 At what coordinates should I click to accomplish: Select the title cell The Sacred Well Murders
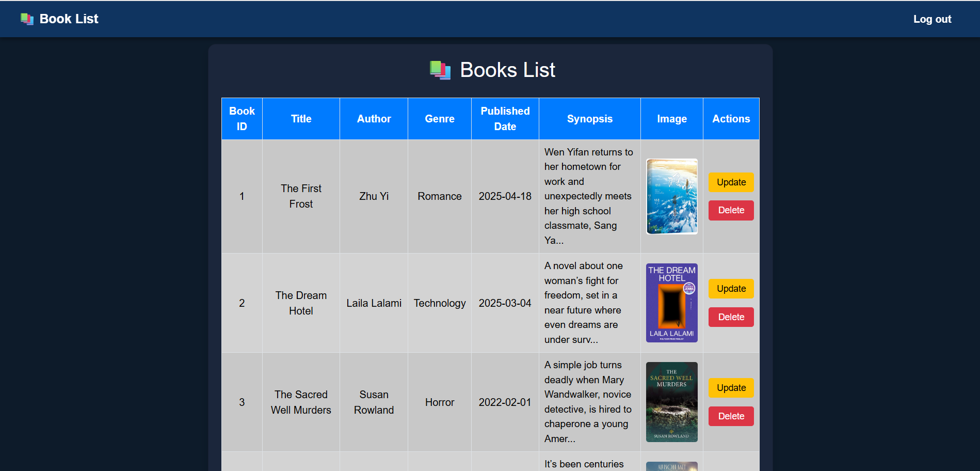click(x=301, y=402)
